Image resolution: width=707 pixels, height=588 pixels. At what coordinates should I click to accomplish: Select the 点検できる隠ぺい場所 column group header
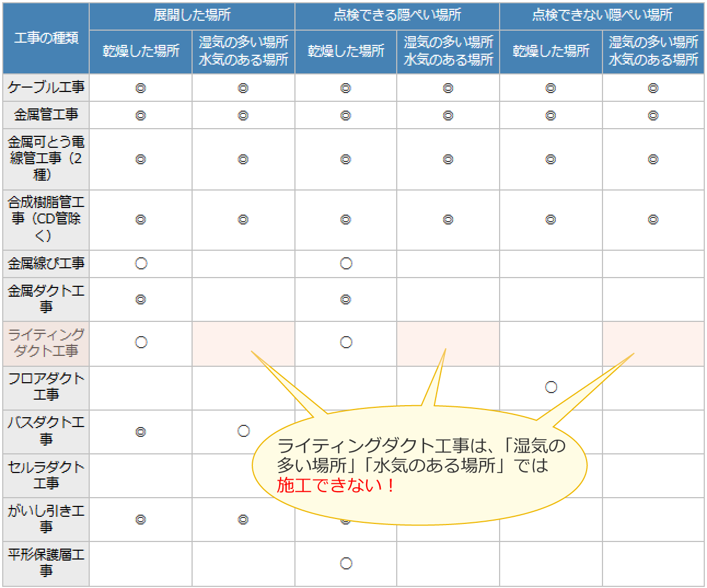coord(397,15)
